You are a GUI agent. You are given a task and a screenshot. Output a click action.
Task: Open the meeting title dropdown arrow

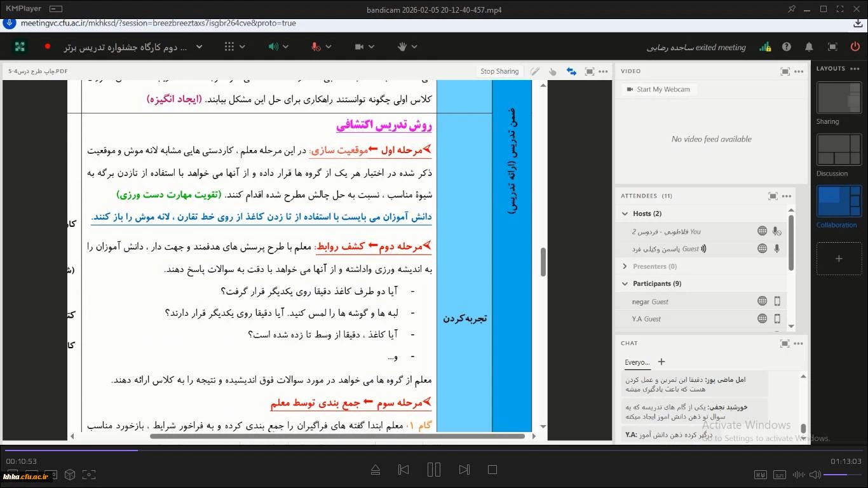point(199,47)
